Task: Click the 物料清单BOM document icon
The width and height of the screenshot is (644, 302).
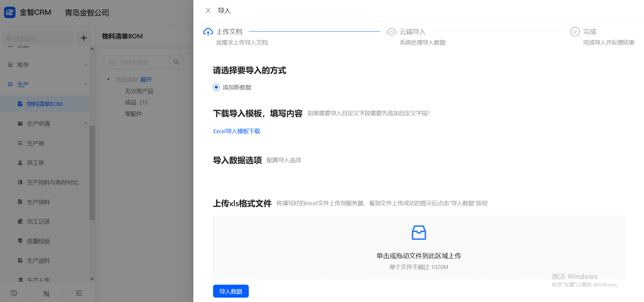Action: click(x=20, y=104)
